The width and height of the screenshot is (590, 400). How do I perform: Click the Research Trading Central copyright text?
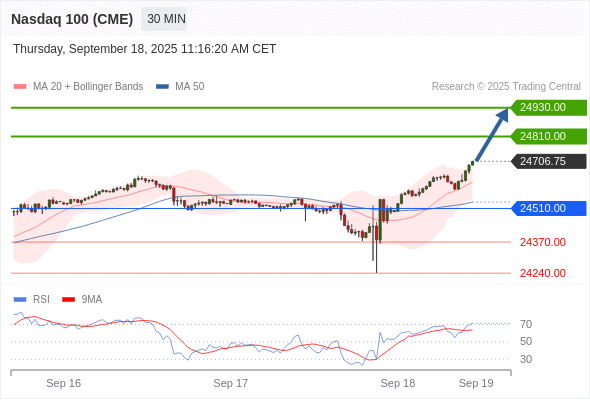[506, 87]
